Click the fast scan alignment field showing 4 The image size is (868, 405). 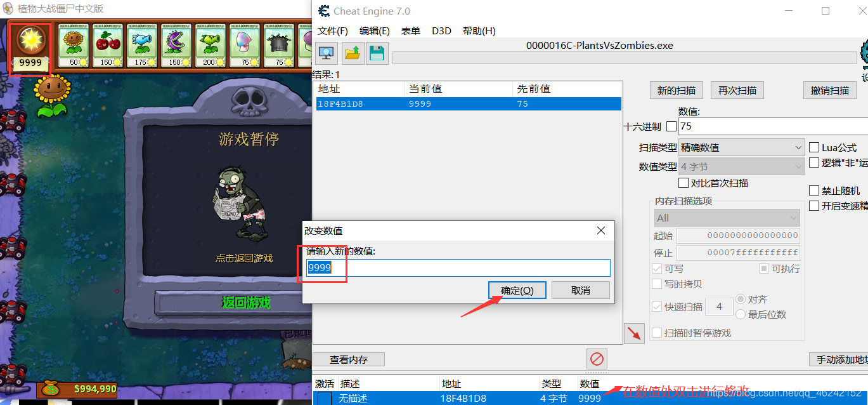(720, 307)
